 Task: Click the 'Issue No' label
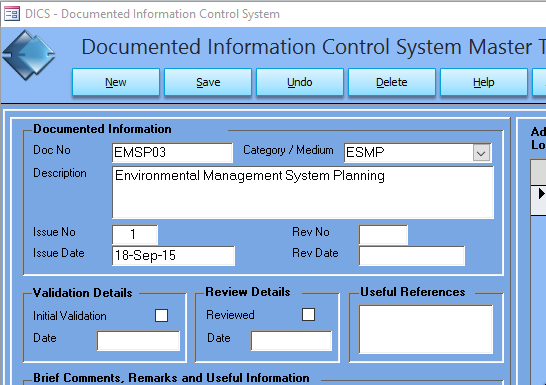click(54, 232)
